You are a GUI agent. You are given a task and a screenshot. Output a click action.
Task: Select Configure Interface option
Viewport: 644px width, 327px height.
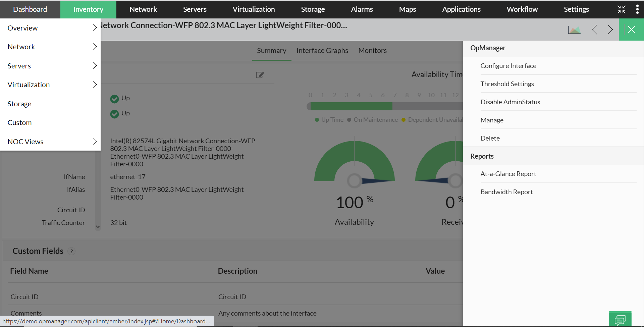[508, 66]
